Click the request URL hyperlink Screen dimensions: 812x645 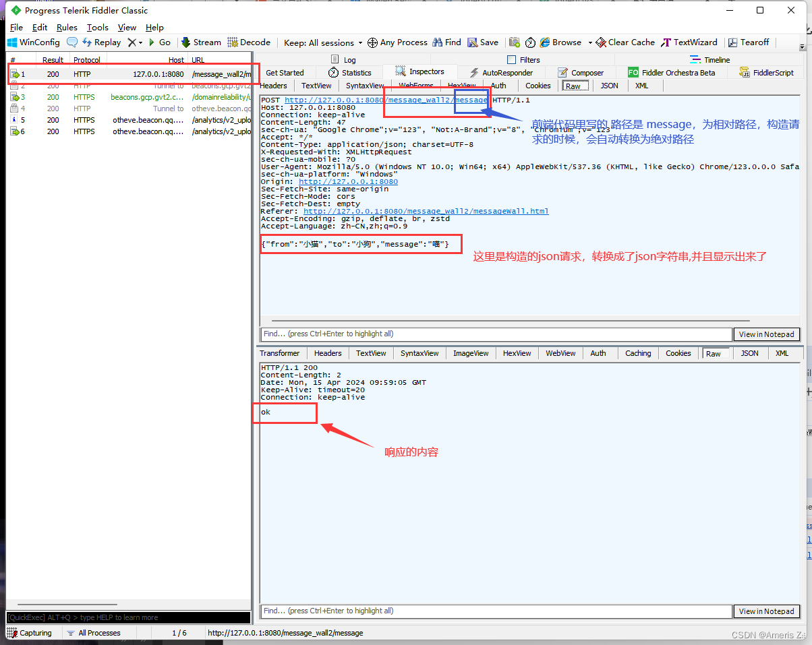point(386,100)
